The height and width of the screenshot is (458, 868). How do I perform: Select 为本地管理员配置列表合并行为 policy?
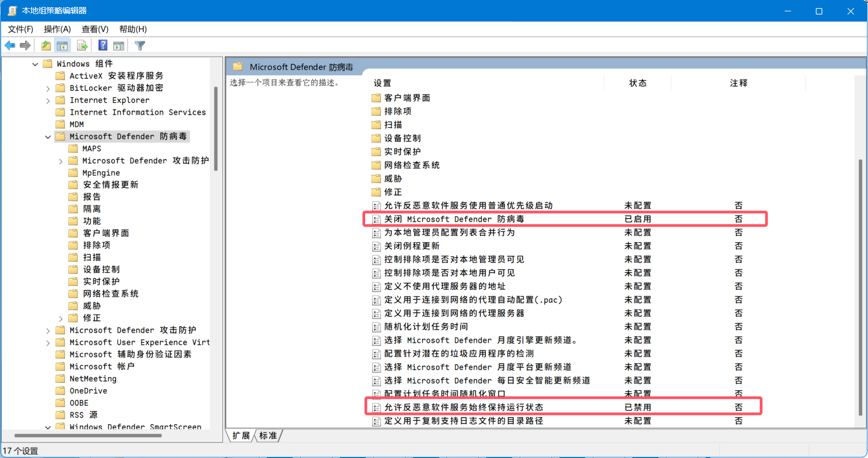[x=450, y=232]
